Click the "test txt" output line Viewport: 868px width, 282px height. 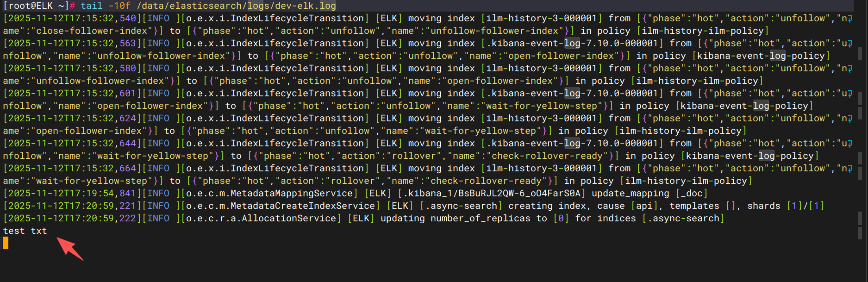pyautogui.click(x=25, y=231)
